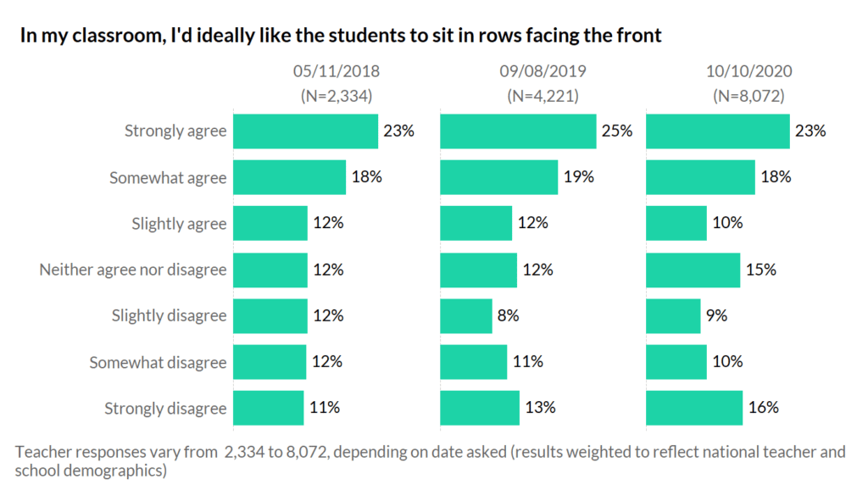Click the 2019 Strongly agree 25% bar
Viewport: 868px width, 496px height.
(x=518, y=131)
